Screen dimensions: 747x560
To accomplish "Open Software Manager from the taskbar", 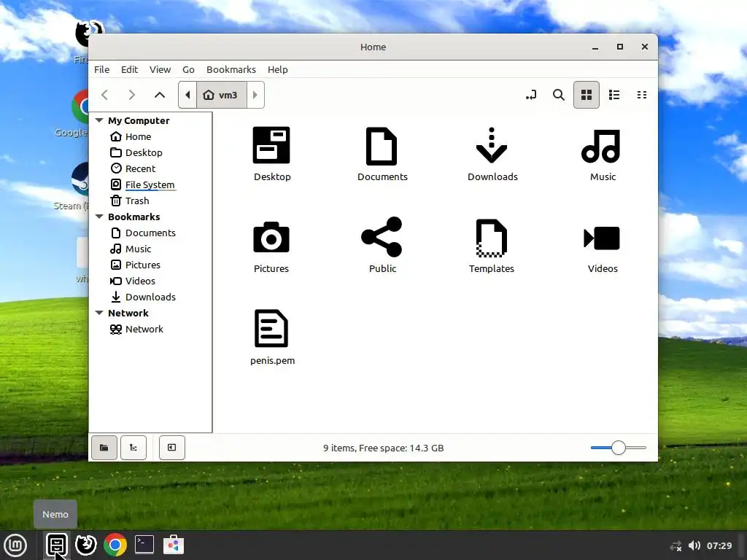I will pos(174,545).
